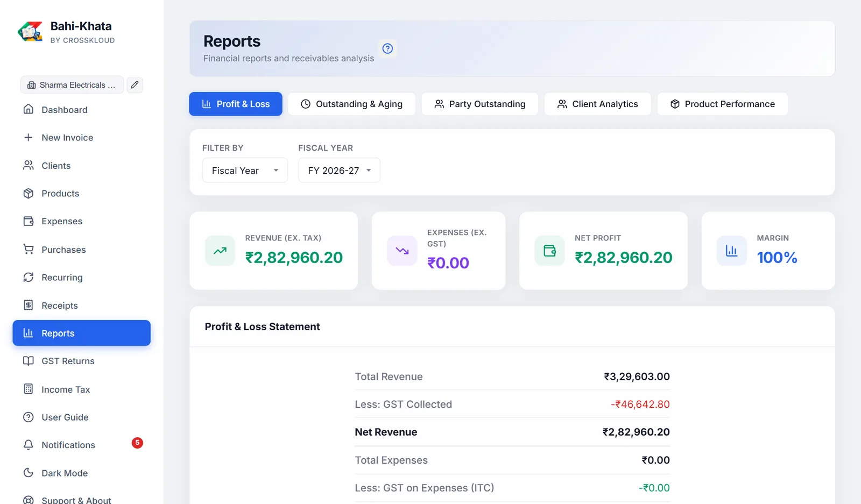
Task: Open the Sharma Electricals business selector
Action: tap(72, 85)
